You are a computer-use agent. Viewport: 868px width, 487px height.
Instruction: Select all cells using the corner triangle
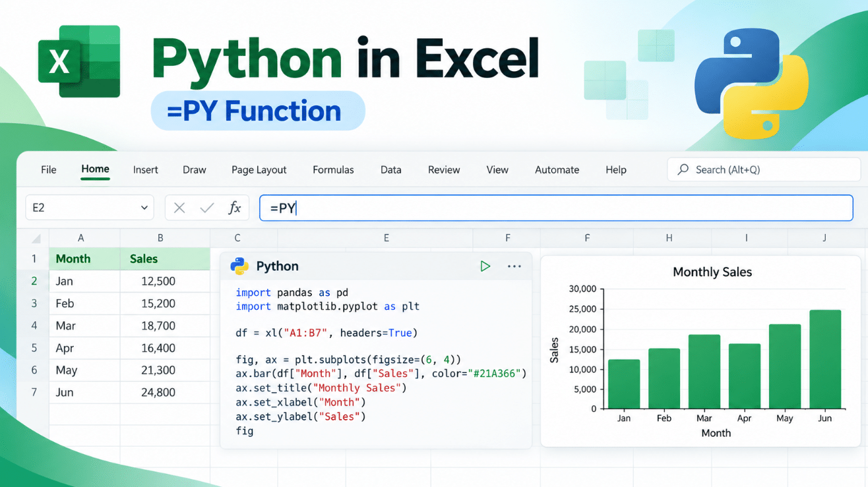36,239
